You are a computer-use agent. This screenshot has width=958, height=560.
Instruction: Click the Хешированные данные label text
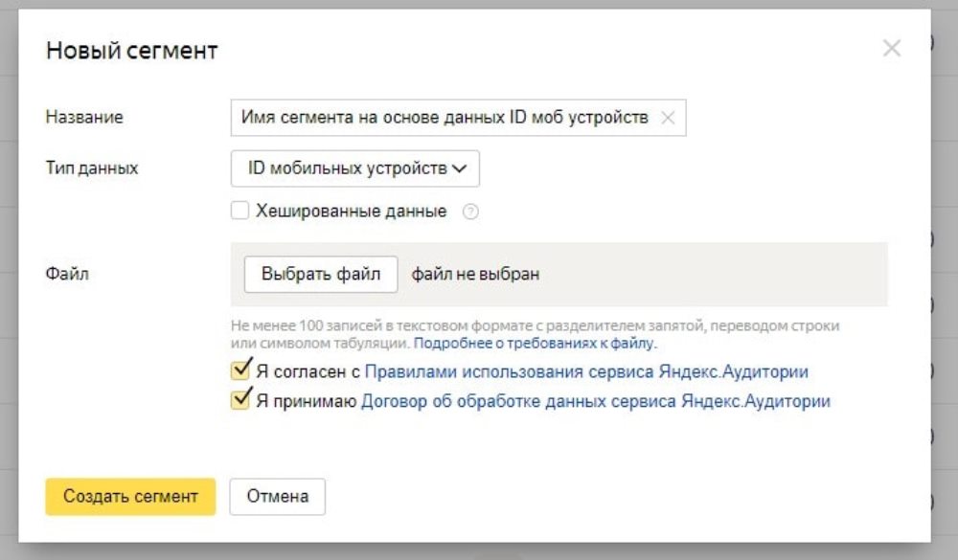tap(351, 212)
